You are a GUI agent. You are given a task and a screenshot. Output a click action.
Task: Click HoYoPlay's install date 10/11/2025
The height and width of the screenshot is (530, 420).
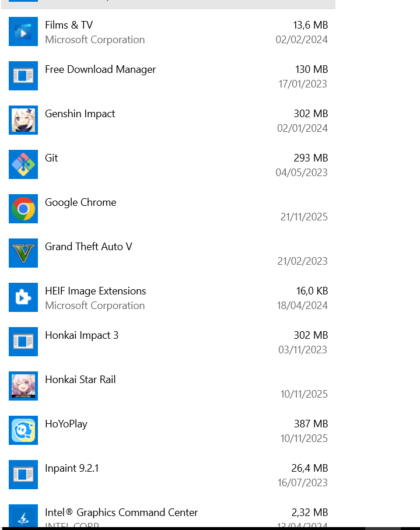coord(304,438)
